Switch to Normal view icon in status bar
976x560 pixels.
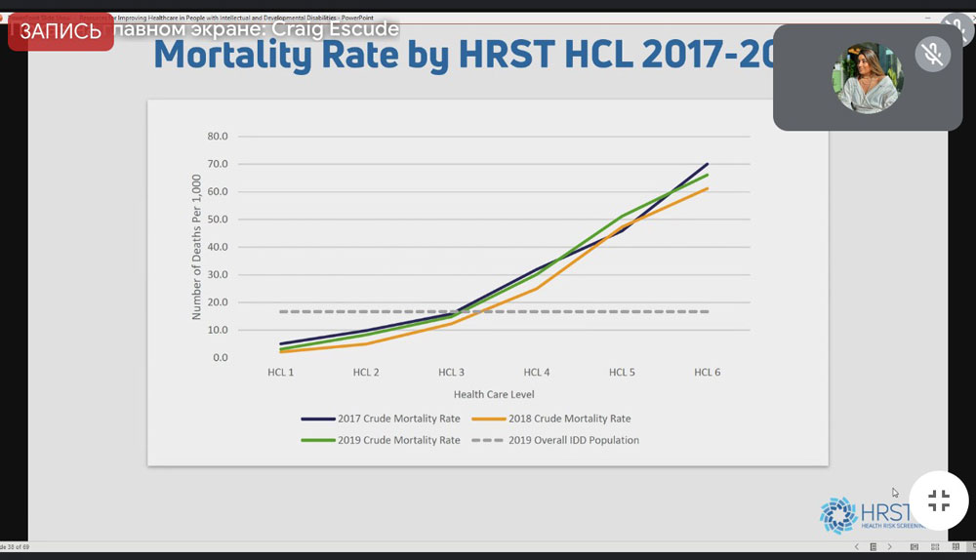(x=915, y=547)
